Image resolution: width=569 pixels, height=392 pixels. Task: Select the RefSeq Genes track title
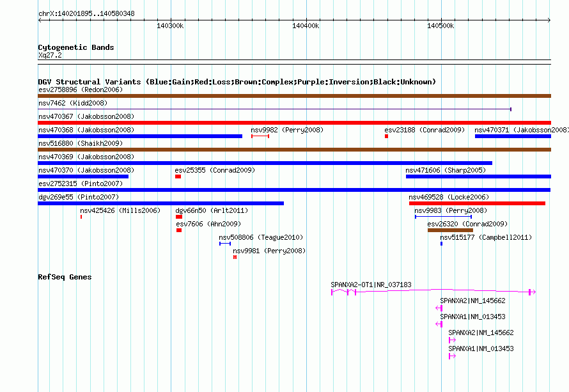(65, 277)
